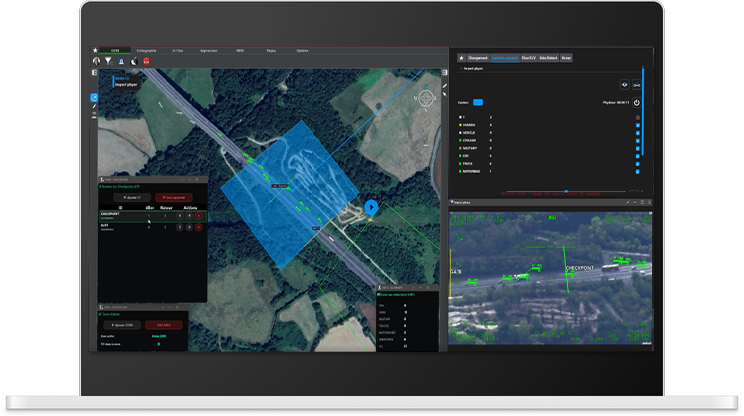This screenshot has width=744, height=416.
Task: Click the red delete action in the CHECKPOINT row
Action: pos(198,215)
